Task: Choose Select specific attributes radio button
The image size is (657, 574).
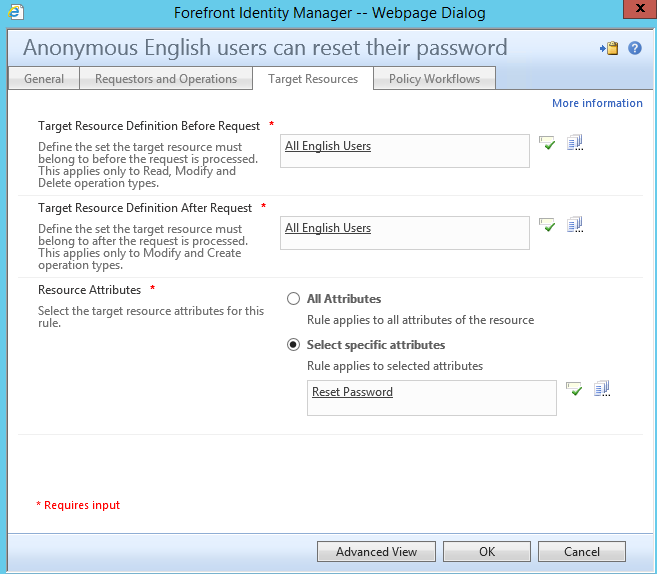Action: pyautogui.click(x=293, y=345)
